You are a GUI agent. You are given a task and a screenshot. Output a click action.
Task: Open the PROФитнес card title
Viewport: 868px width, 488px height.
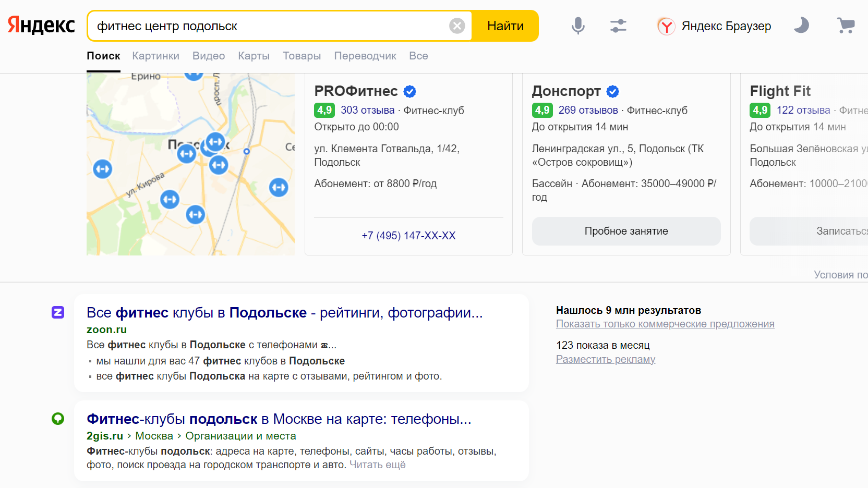click(356, 91)
